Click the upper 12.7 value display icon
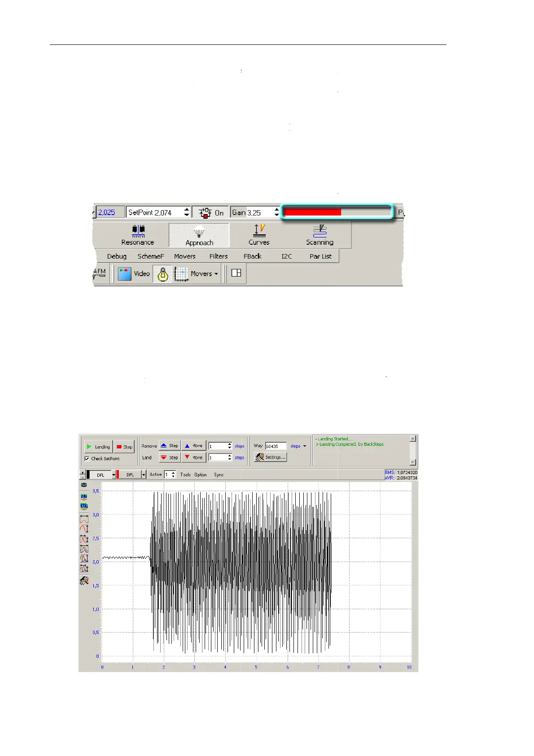The image size is (534, 756). pyautogui.click(x=84, y=497)
